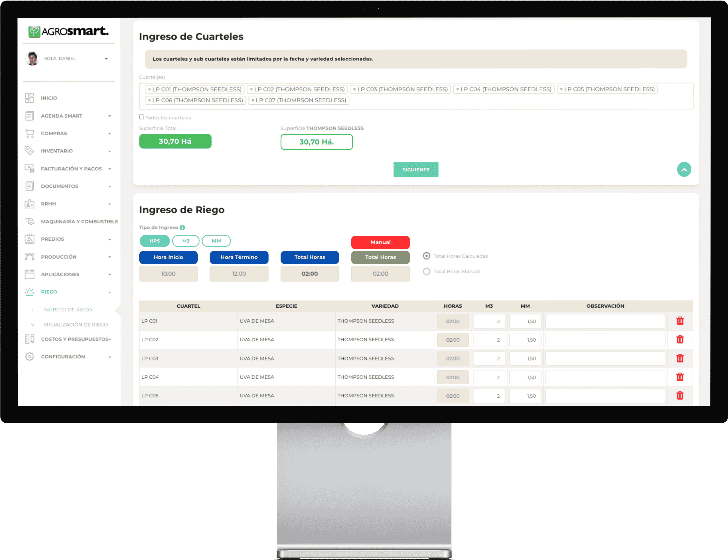Click the Maquinaria y Combustible truck icon
728x560 pixels.
coord(29,221)
